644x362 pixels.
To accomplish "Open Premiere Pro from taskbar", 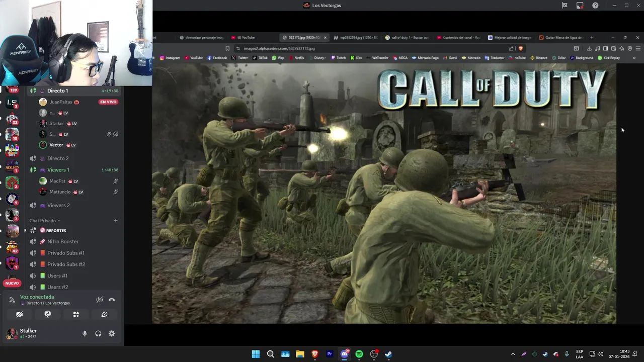I will [330, 354].
